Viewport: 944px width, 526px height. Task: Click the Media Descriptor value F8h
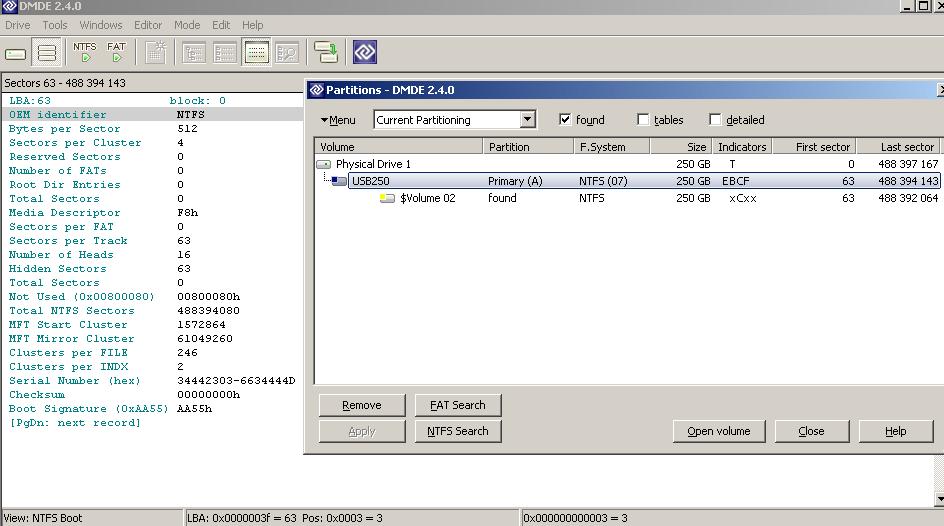coord(187,213)
